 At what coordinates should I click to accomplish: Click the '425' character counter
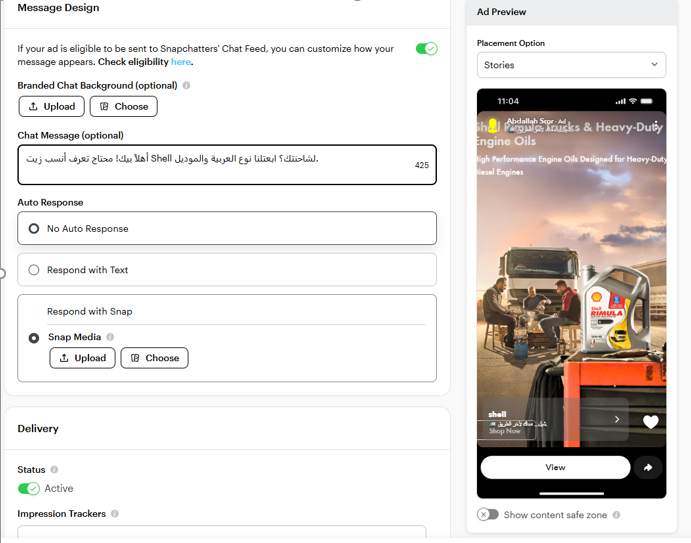(x=422, y=165)
